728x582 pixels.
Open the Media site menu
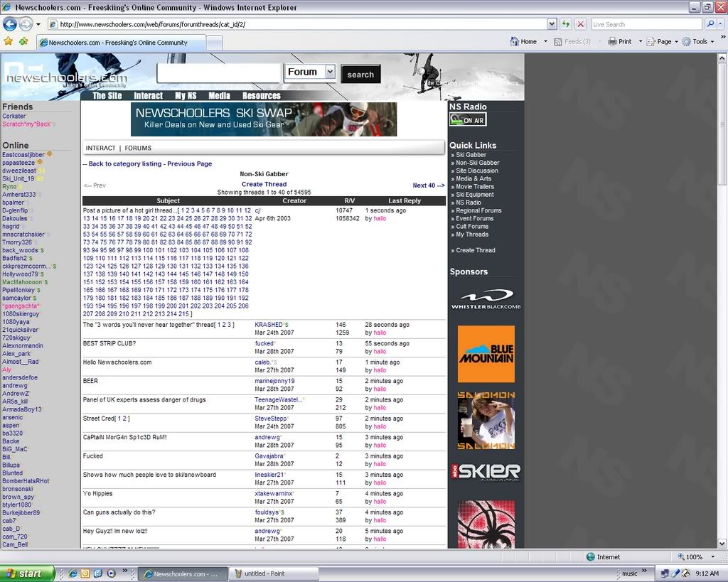tap(219, 96)
